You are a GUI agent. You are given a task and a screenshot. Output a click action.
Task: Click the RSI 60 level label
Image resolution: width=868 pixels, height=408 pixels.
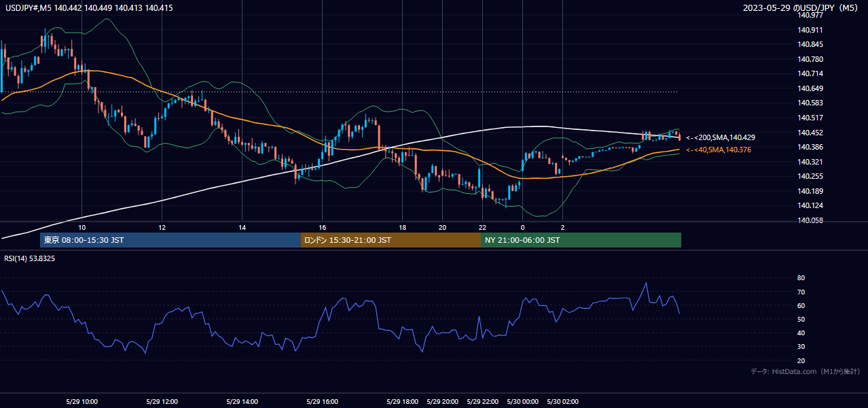pyautogui.click(x=801, y=305)
